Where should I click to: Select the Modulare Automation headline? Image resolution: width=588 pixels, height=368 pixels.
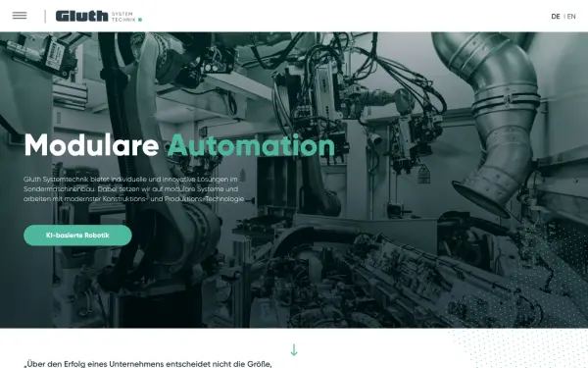point(179,145)
